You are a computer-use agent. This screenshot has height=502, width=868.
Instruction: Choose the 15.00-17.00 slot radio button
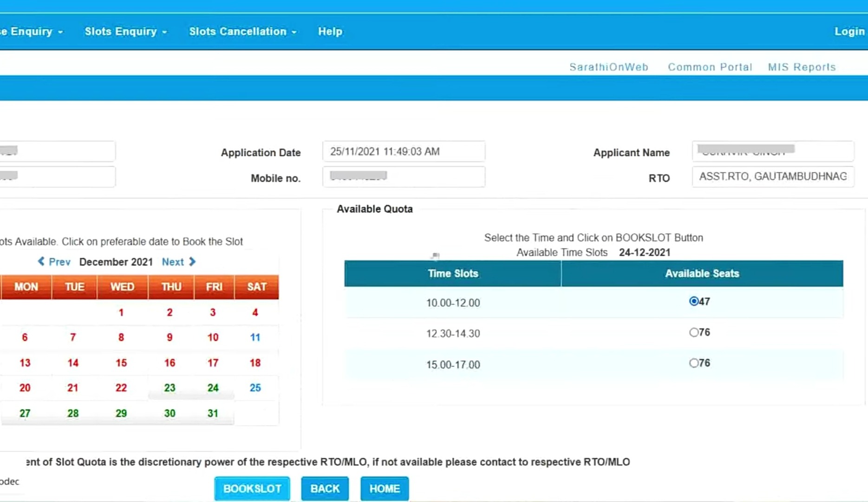pyautogui.click(x=693, y=363)
